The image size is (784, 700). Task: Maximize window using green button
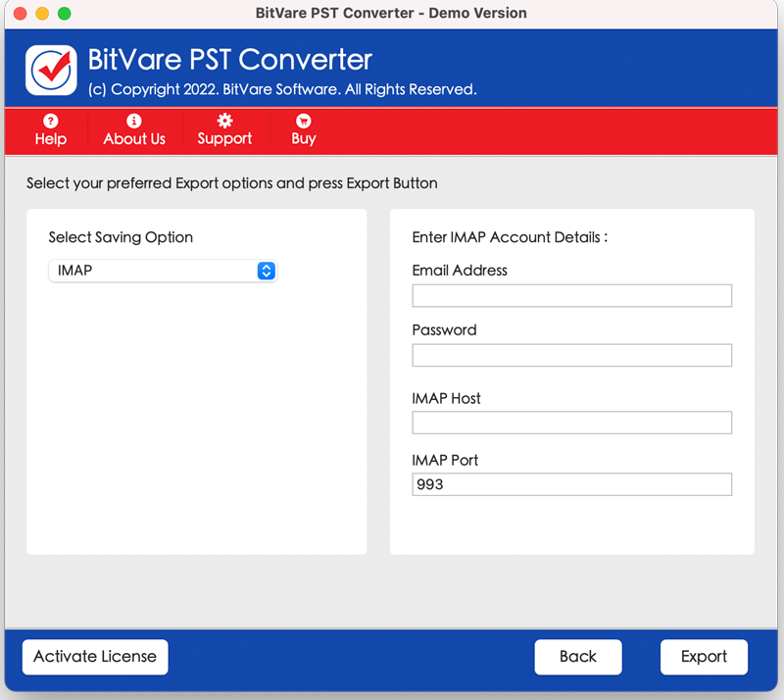coord(65,13)
